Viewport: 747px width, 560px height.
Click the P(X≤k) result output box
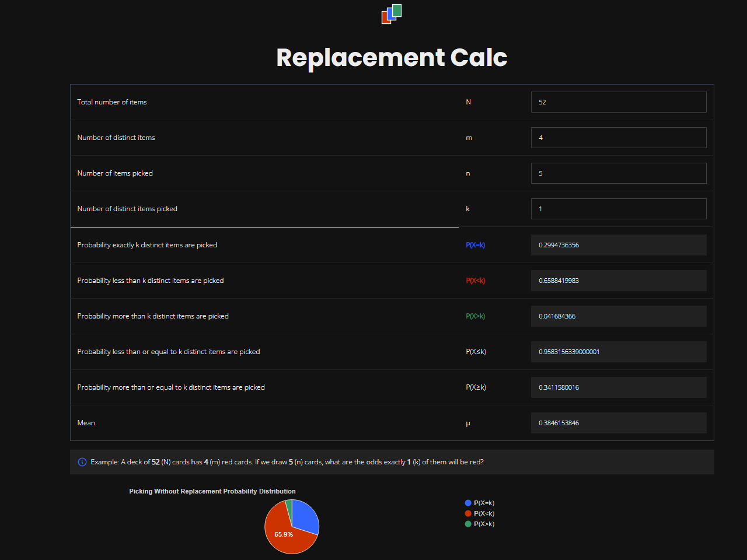(618, 352)
